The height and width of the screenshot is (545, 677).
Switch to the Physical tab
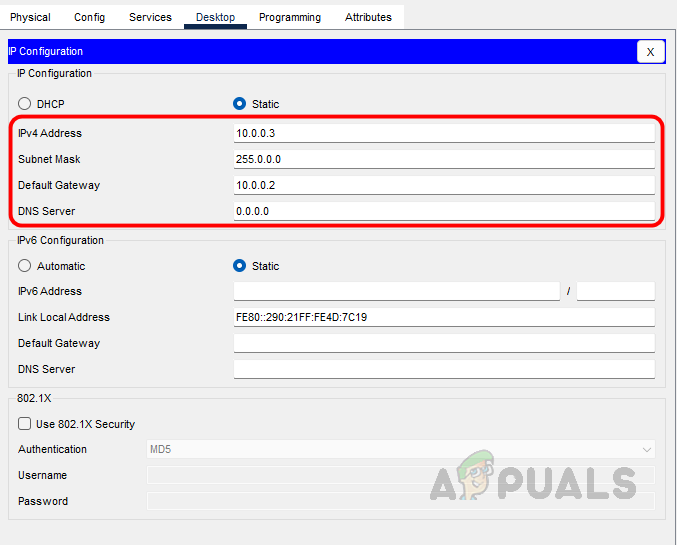(x=30, y=17)
